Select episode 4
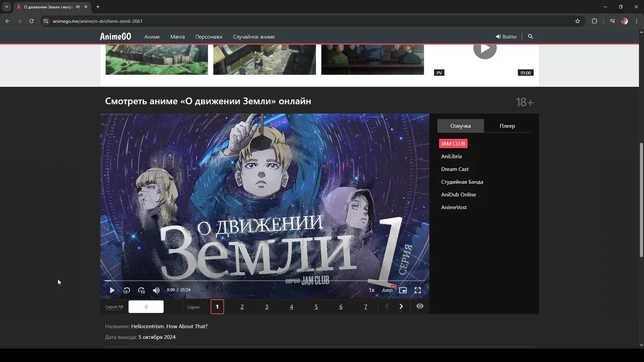Image resolution: width=644 pixels, height=362 pixels. point(291,307)
